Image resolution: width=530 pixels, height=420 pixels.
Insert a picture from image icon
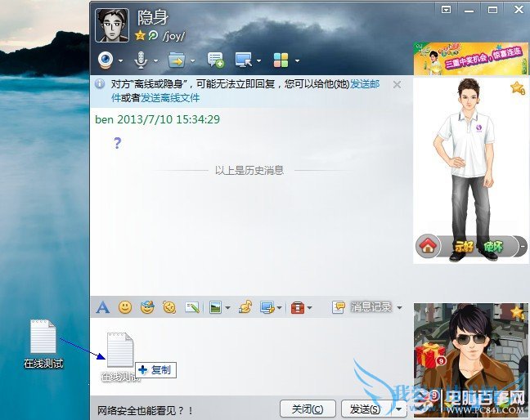coord(215,307)
